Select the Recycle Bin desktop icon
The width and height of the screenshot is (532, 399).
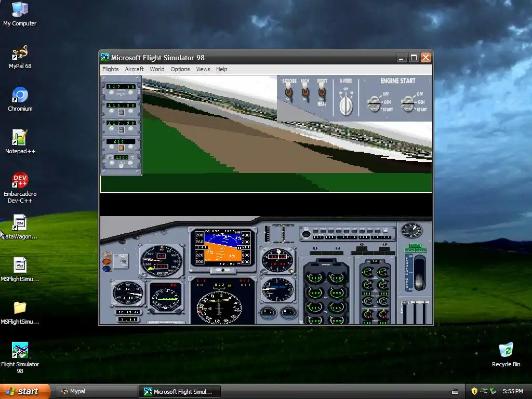506,355
